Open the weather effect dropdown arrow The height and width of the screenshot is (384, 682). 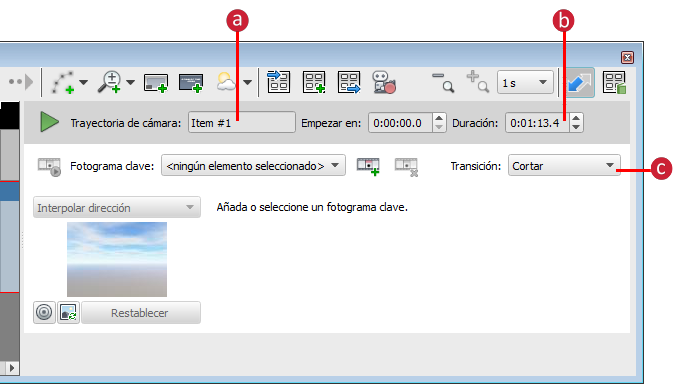[247, 82]
